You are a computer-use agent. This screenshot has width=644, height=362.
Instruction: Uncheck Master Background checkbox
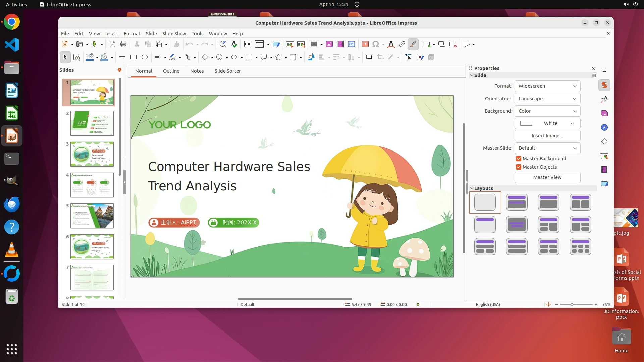tap(519, 159)
